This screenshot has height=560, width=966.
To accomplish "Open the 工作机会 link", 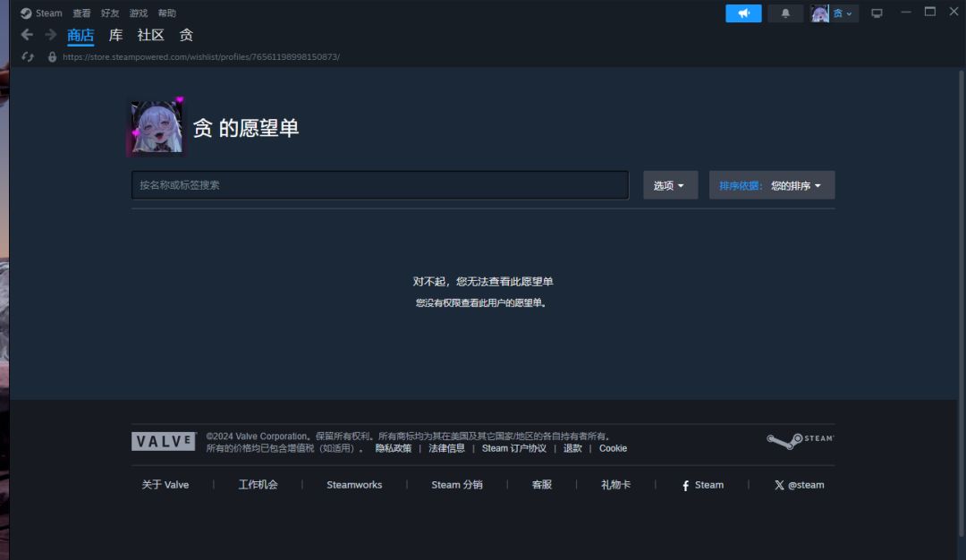I will 258,485.
